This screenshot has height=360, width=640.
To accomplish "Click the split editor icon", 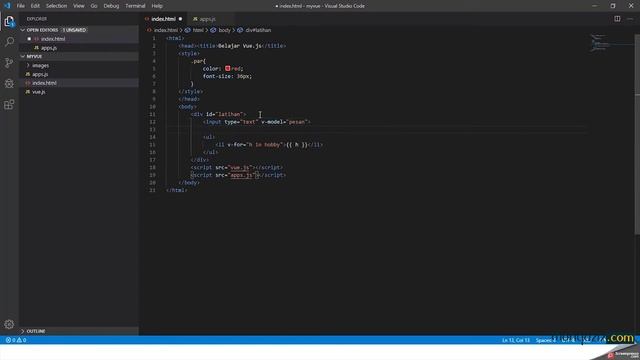I will tap(617, 19).
